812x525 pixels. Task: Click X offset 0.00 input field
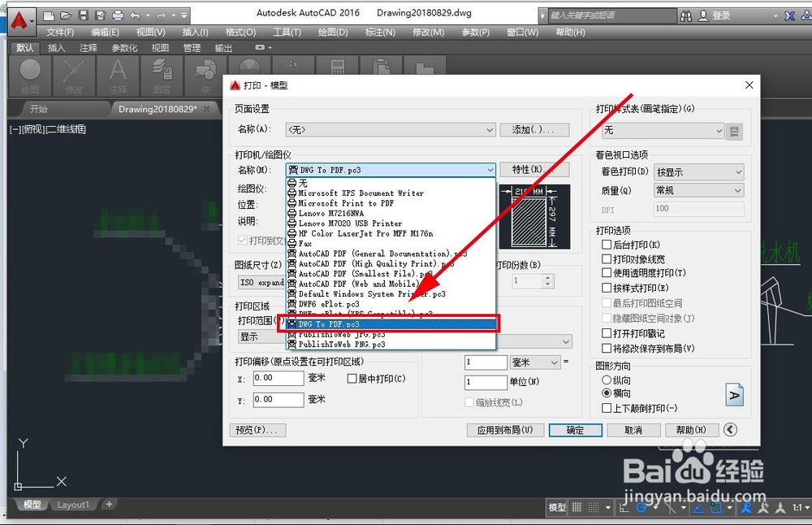pos(278,379)
